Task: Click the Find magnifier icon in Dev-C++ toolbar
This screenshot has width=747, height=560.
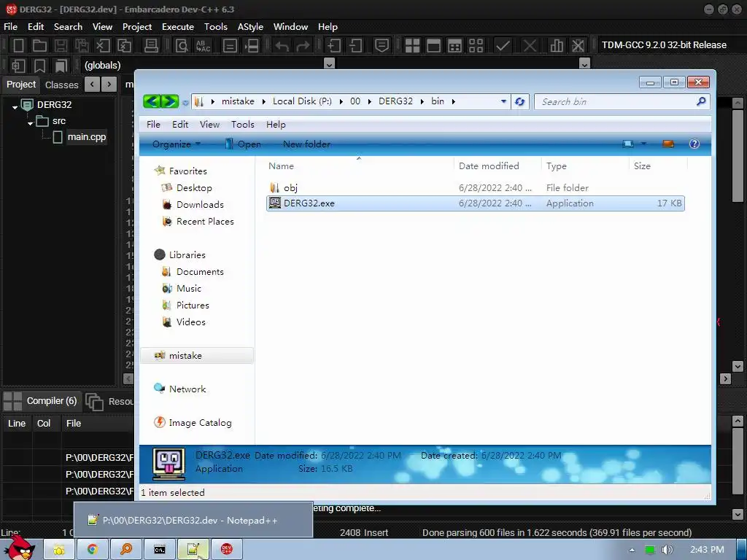Action: pos(182,45)
